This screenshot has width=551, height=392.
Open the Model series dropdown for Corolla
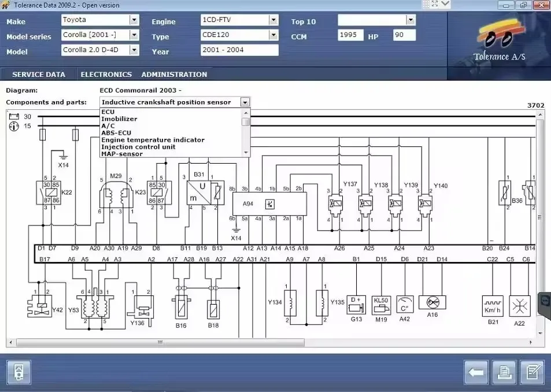pos(134,35)
